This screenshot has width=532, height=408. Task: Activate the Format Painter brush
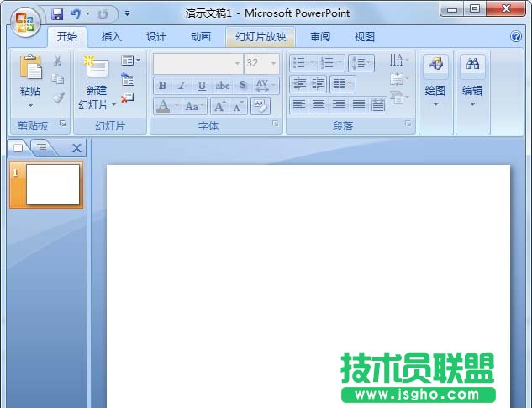tap(58, 98)
